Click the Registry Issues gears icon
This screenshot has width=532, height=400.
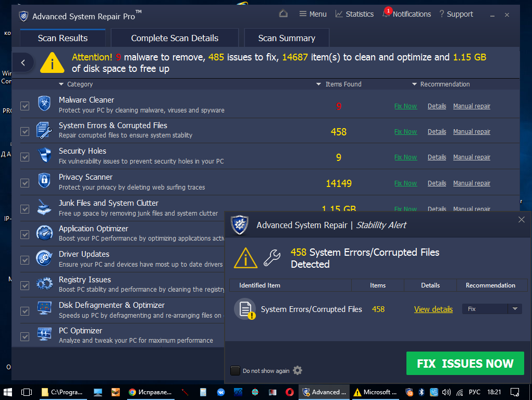click(x=44, y=284)
